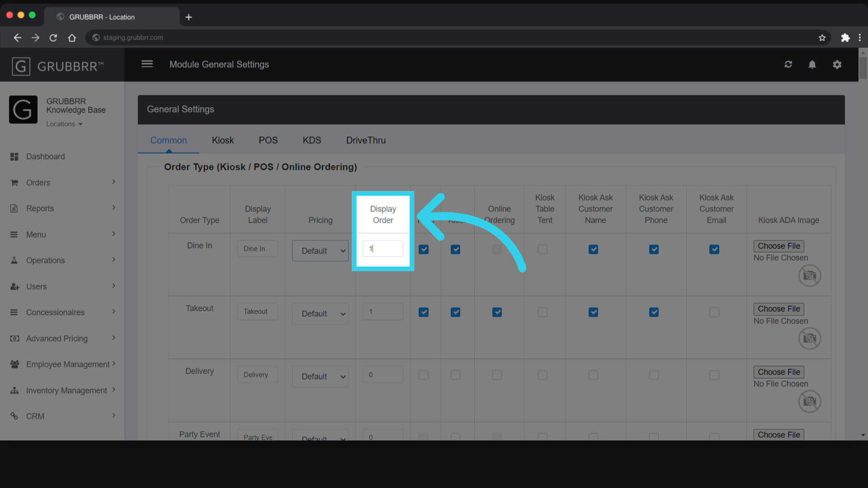The height and width of the screenshot is (488, 868).
Task: Switch to the KDS tab
Action: tap(312, 141)
